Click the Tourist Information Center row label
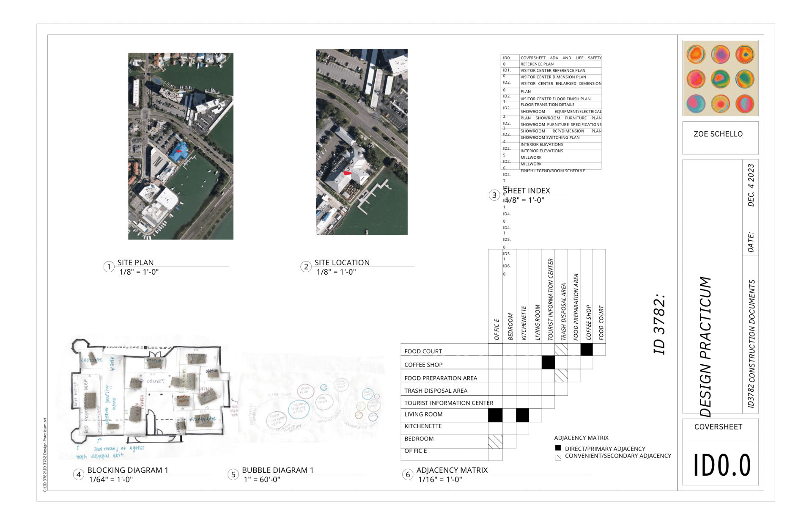812x526 pixels. coord(448,403)
